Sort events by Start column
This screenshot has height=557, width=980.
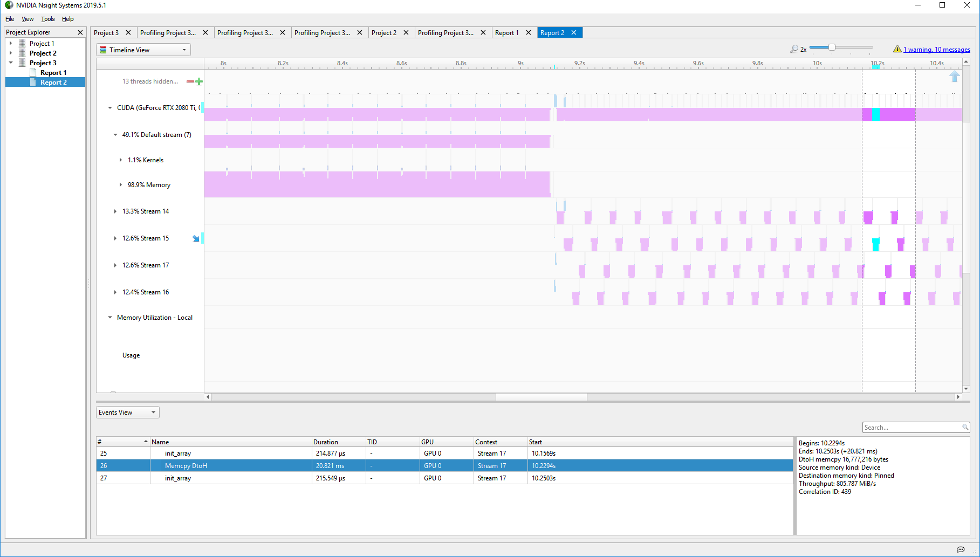660,442
